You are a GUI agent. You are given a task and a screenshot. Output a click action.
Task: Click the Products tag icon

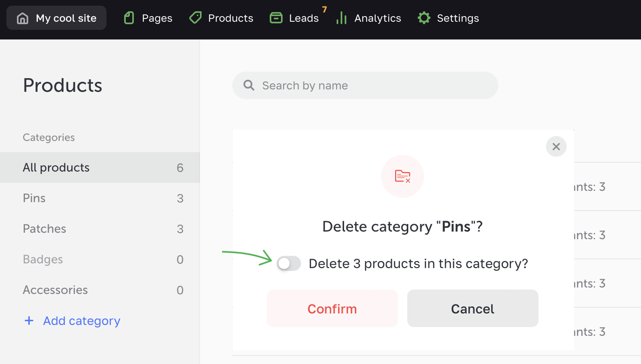click(x=196, y=18)
